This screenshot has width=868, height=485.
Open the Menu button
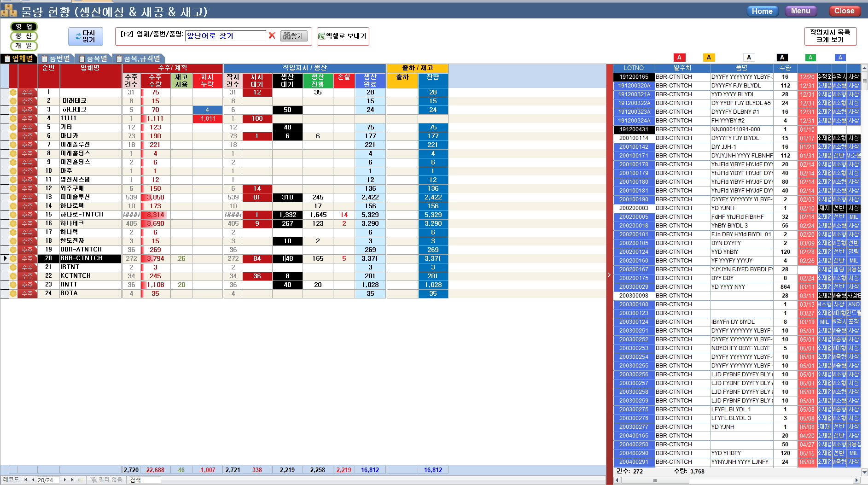pyautogui.click(x=801, y=11)
